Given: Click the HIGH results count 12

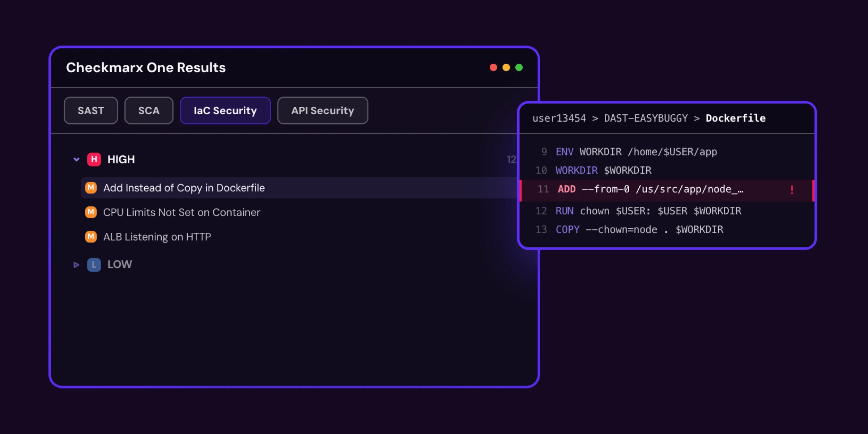Looking at the screenshot, I should (511, 159).
